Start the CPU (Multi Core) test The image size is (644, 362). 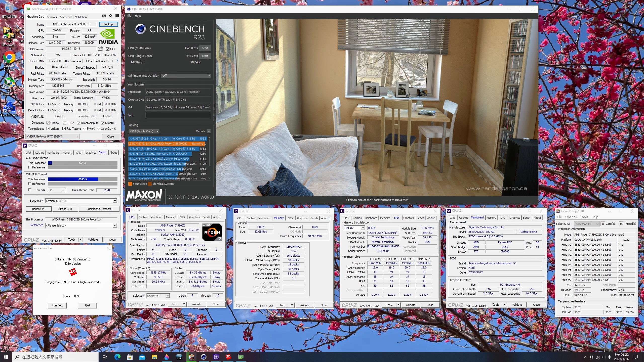tap(205, 48)
